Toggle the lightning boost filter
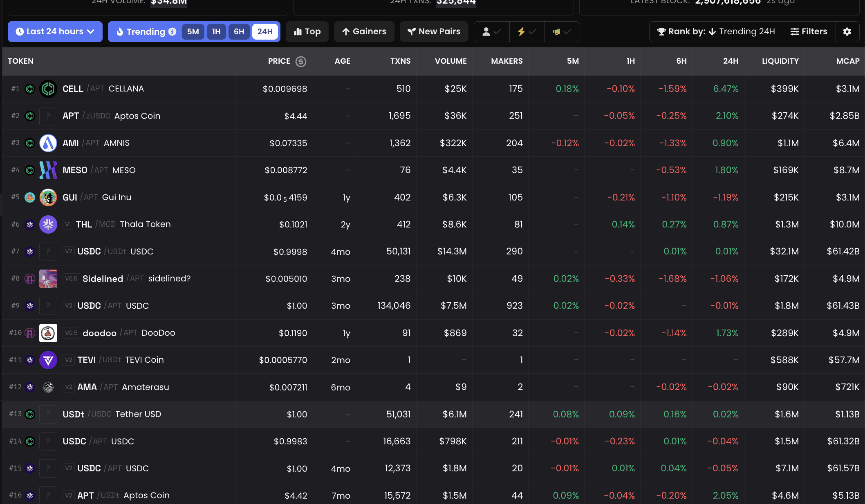The height and width of the screenshot is (504, 865). coord(527,31)
